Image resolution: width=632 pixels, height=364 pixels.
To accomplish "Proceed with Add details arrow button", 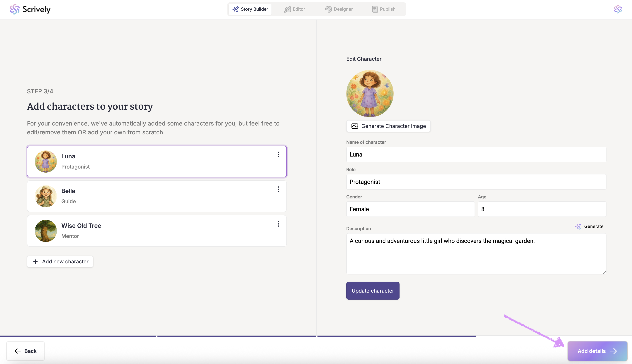I will [x=597, y=351].
